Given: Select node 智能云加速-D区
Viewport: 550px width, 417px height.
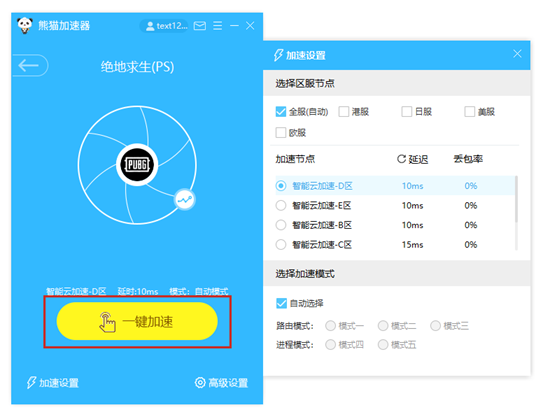Looking at the screenshot, I should click(x=395, y=186).
